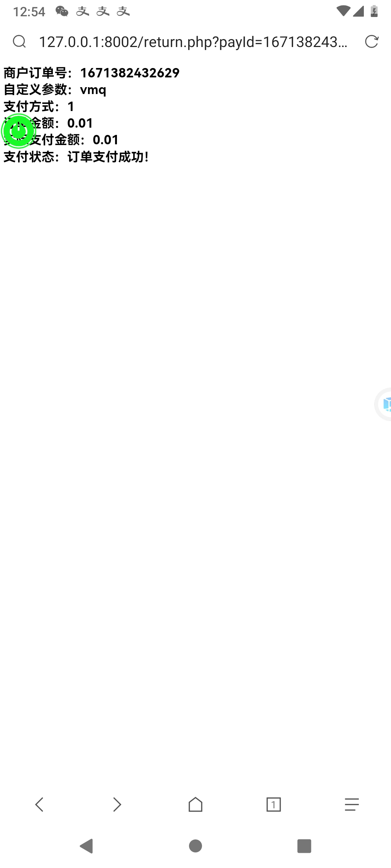Open the blue floating widget at right edge
Image resolution: width=391 pixels, height=868 pixels.
pyautogui.click(x=383, y=404)
